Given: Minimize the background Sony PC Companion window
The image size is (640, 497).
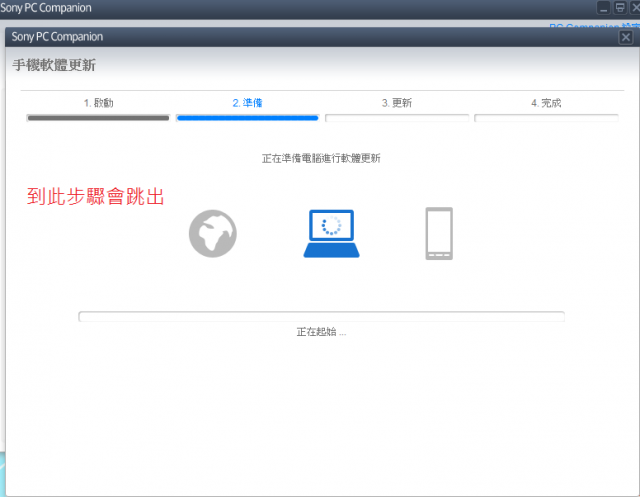Looking at the screenshot, I should point(603,7).
